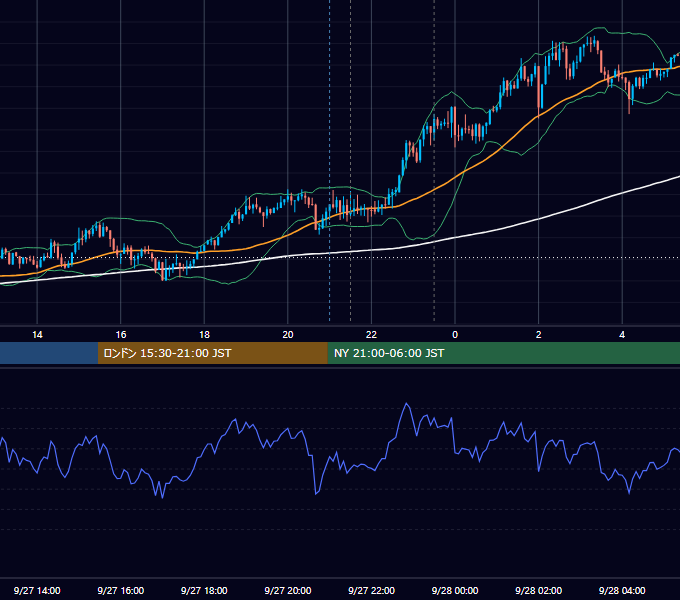Click the 20 hour axis label

tap(288, 335)
